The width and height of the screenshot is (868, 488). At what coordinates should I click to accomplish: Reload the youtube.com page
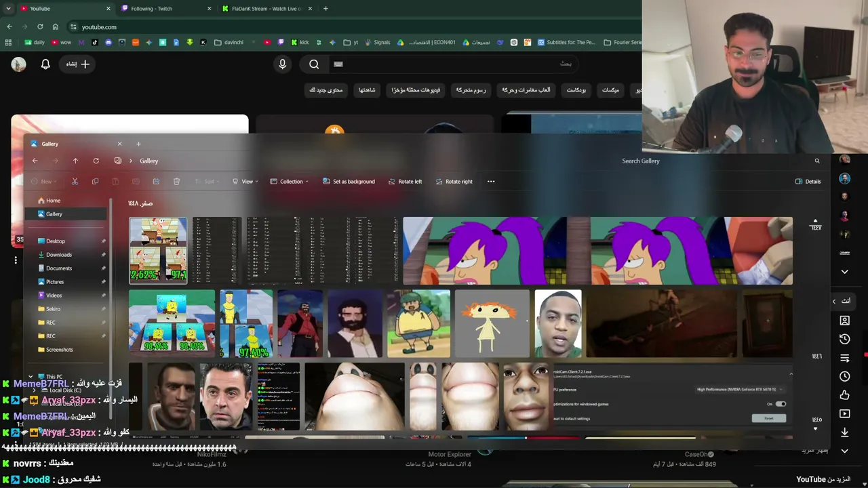tap(40, 27)
